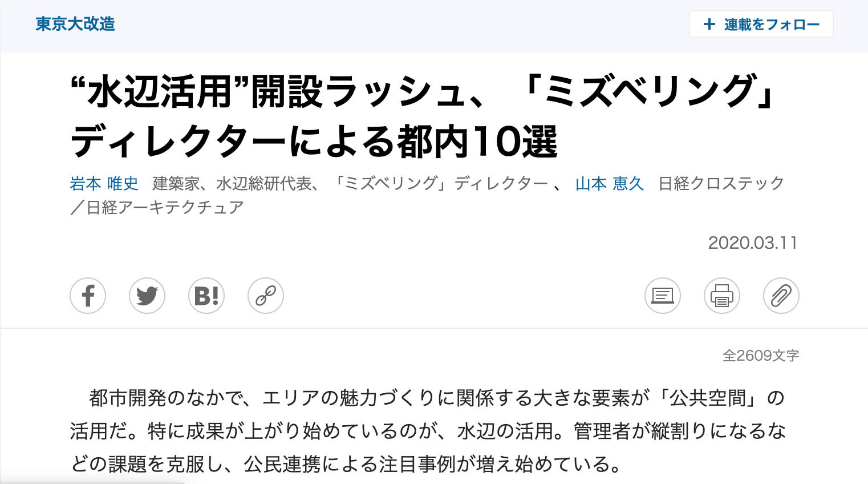Print the article with printer icon
The height and width of the screenshot is (484, 868).
[x=722, y=296]
